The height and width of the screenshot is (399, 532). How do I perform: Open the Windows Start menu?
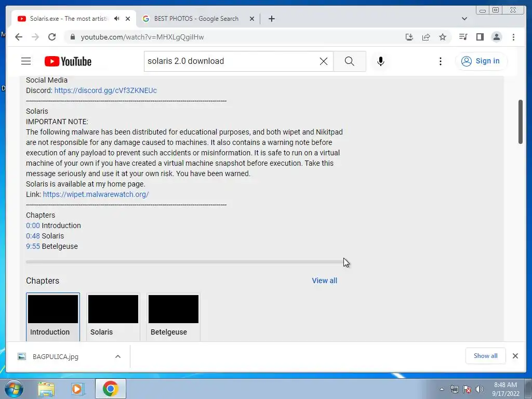coord(14,389)
